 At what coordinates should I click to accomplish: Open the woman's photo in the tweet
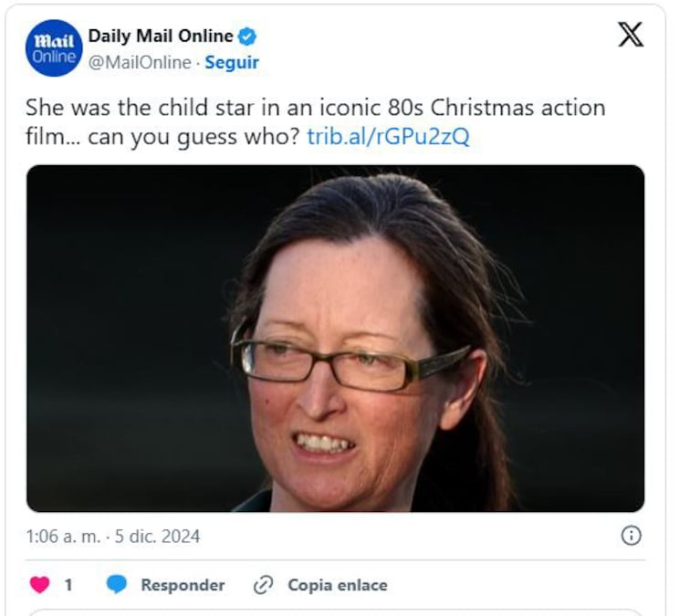click(x=335, y=338)
